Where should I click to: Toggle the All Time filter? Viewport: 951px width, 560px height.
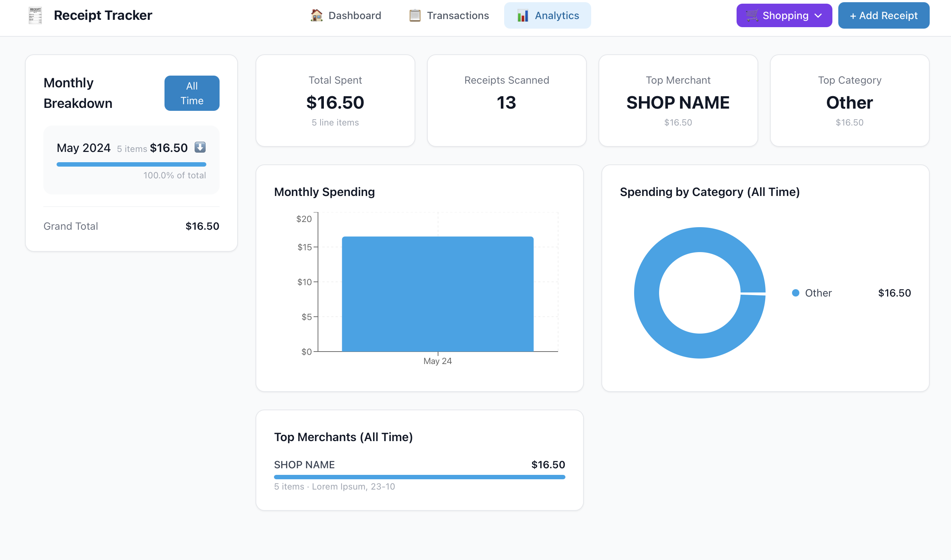[192, 93]
